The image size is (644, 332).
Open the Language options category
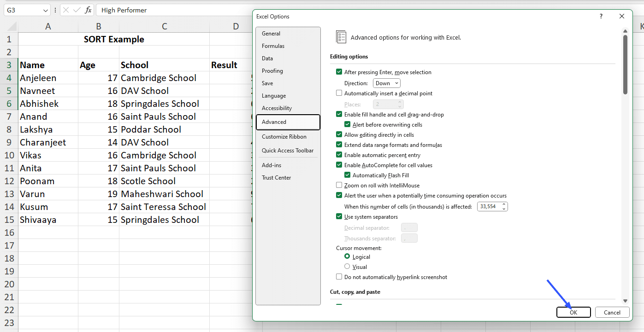(288, 96)
